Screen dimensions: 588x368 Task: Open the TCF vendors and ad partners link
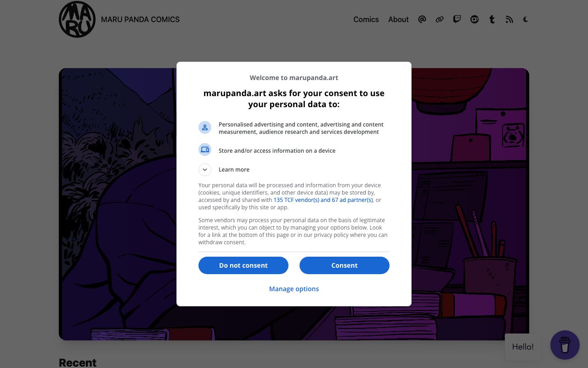323,200
